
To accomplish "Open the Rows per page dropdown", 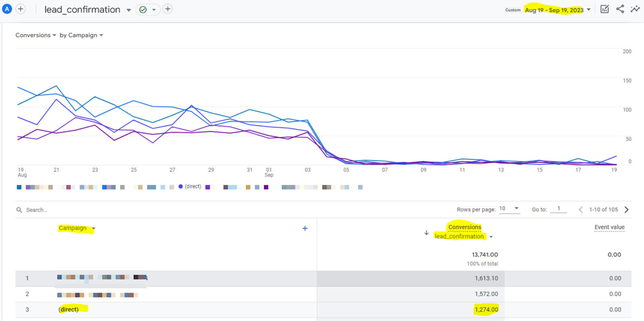I will pyautogui.click(x=509, y=209).
